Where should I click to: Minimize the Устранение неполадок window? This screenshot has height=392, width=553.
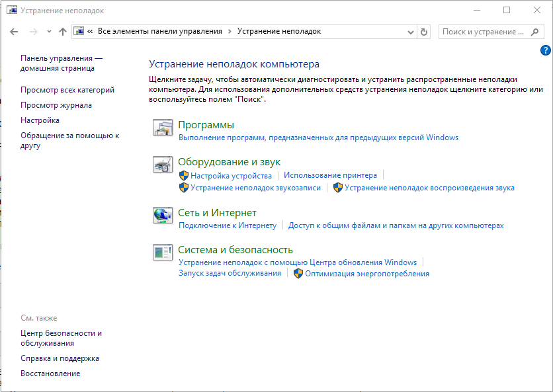click(477, 10)
